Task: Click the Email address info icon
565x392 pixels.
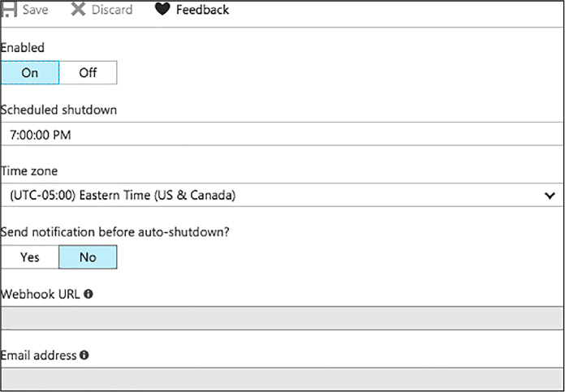Action: pos(84,355)
